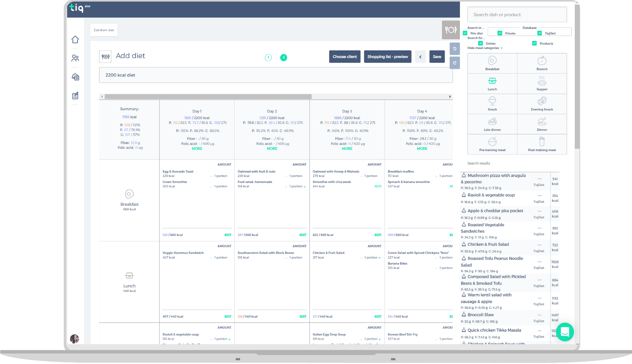This screenshot has height=364, width=632.
Task: Select the Evening Snack meal category
Action: (542, 104)
